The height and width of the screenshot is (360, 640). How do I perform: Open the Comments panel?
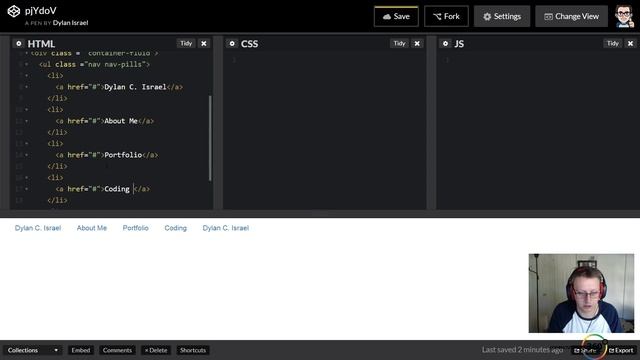tap(117, 350)
